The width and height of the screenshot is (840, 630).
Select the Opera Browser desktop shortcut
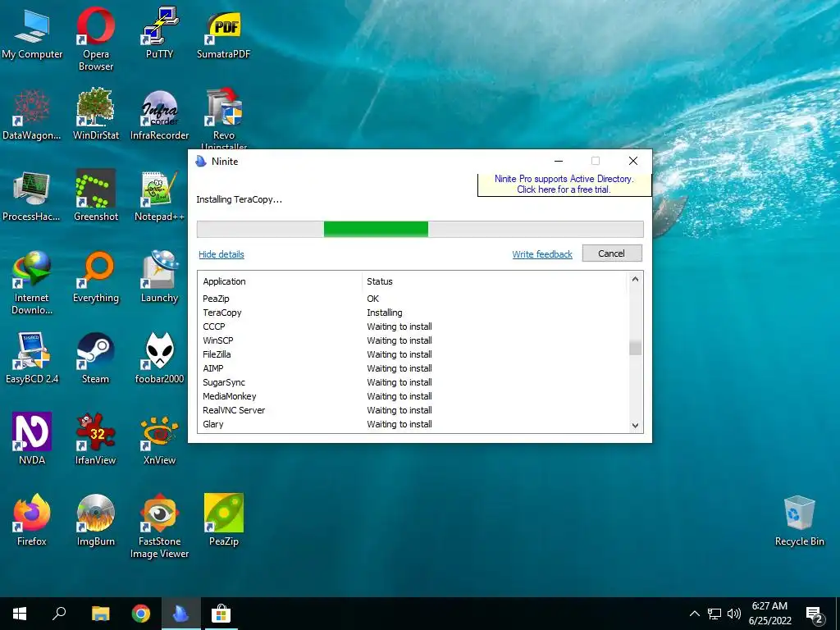[x=95, y=39]
